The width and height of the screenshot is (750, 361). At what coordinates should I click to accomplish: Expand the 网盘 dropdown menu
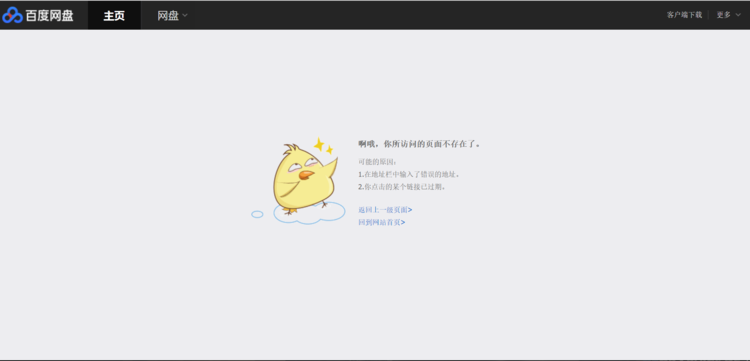(x=172, y=15)
